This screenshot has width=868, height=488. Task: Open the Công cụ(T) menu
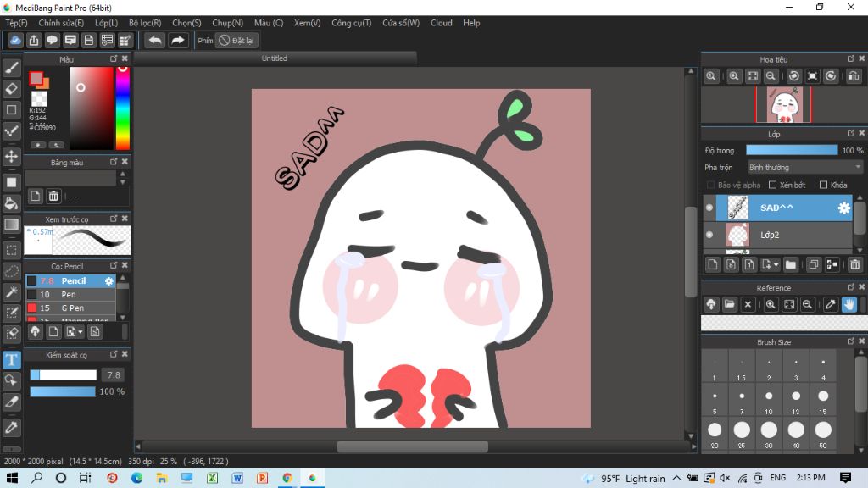tap(352, 23)
